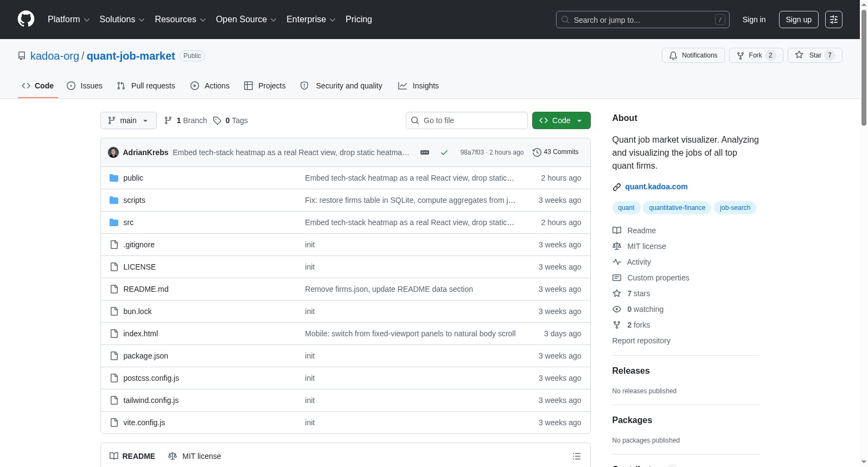Open the green Code dropdown button
This screenshot has height=467, width=868.
coord(561,120)
